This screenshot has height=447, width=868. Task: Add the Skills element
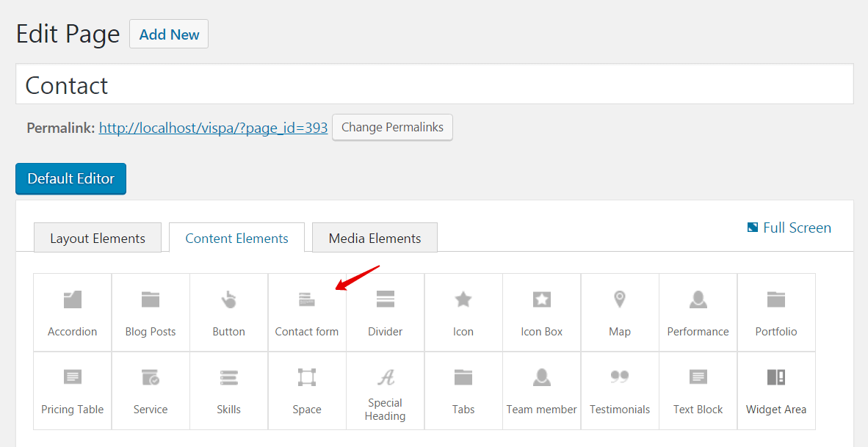[228, 390]
